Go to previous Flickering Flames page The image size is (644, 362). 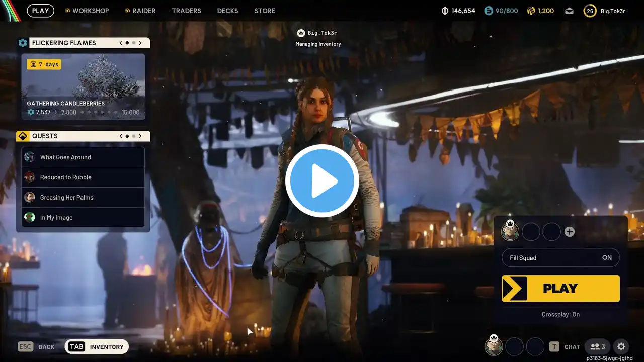tap(121, 43)
